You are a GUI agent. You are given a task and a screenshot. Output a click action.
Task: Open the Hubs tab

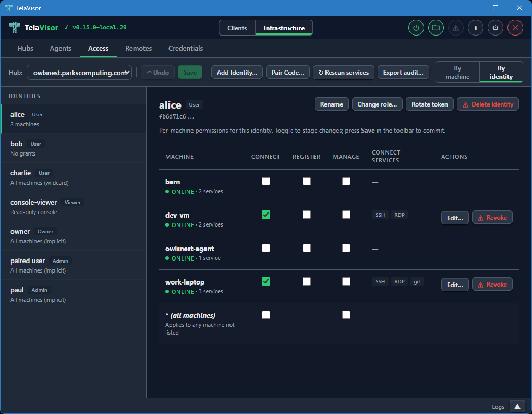click(x=25, y=48)
